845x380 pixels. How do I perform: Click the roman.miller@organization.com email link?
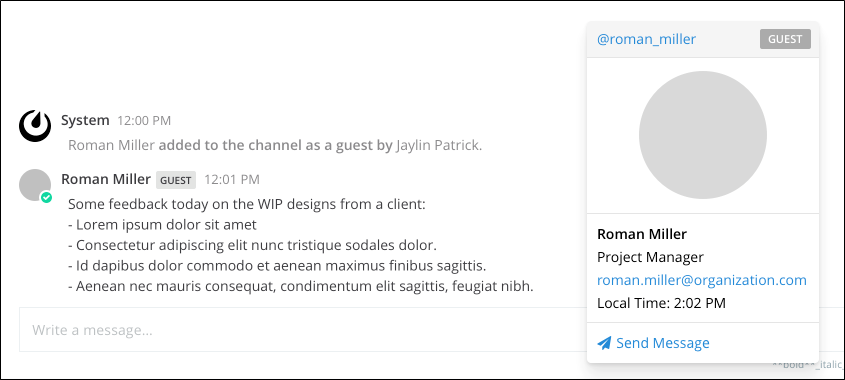(702, 280)
